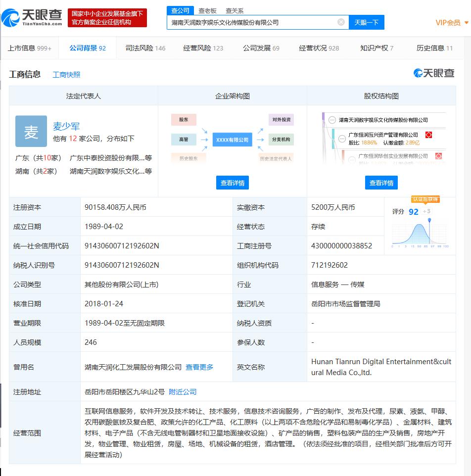The width and height of the screenshot is (471, 476).
Task: Open 司法风险 146 tab
Action: [x=145, y=48]
